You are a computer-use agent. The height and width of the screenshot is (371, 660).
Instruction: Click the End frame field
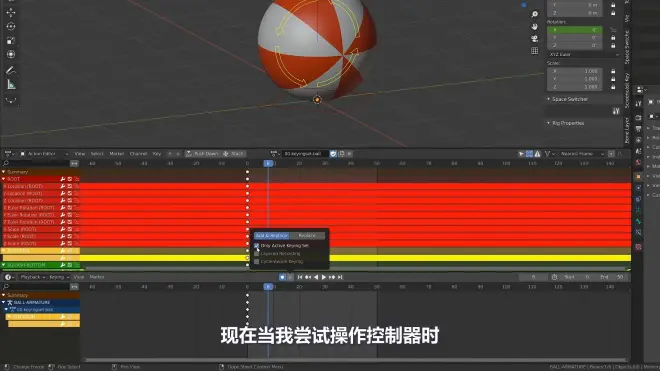pos(612,277)
